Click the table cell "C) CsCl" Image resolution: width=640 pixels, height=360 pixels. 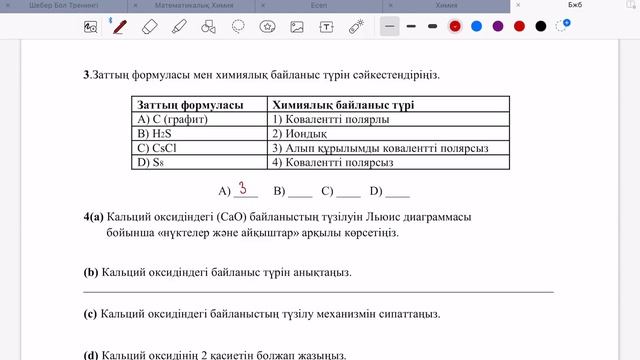[x=200, y=148]
